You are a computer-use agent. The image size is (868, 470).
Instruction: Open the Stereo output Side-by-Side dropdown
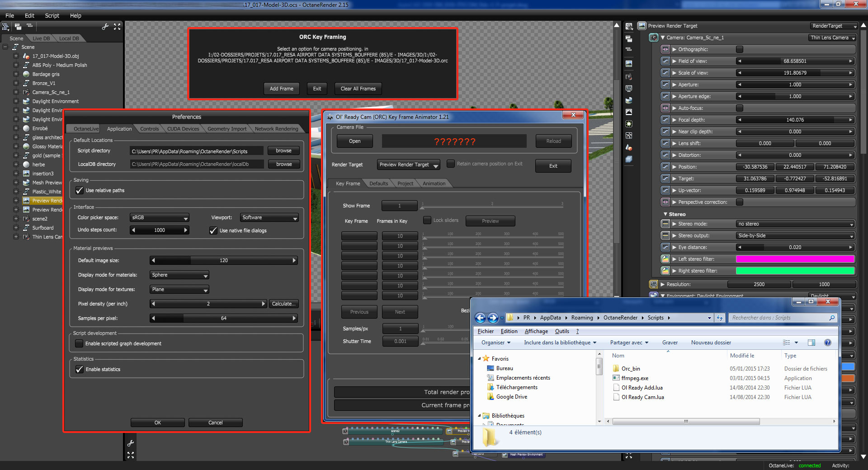point(795,235)
